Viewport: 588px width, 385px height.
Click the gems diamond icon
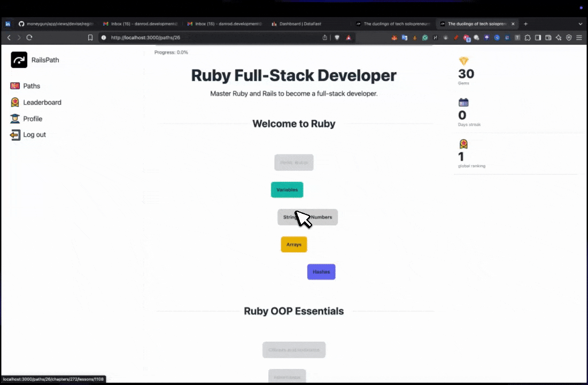pos(463,61)
